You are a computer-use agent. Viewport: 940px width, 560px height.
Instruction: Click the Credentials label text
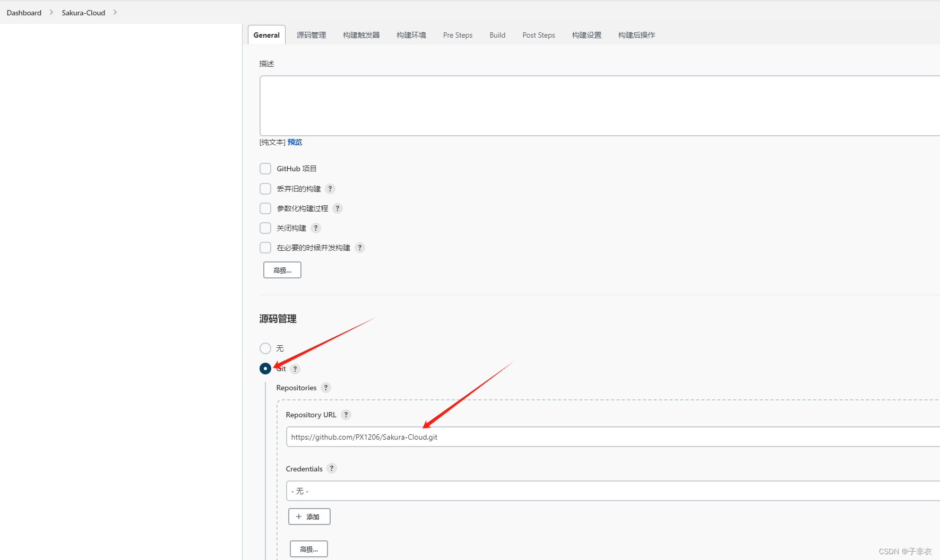[x=304, y=469]
